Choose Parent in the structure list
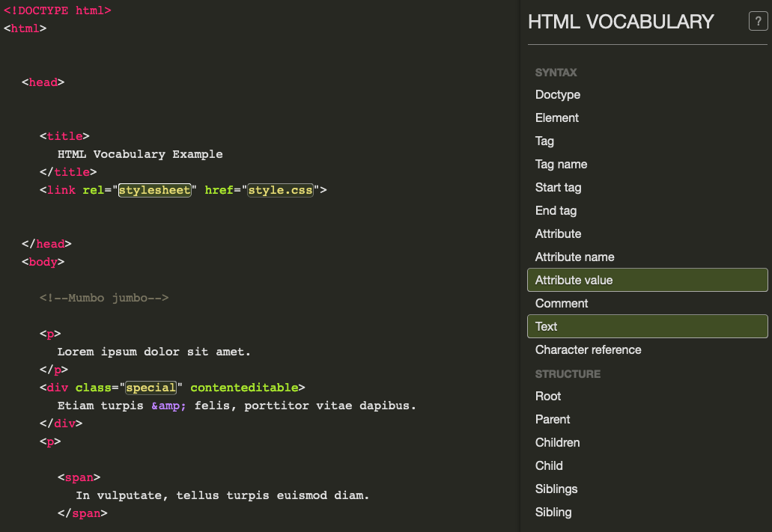 pos(553,420)
